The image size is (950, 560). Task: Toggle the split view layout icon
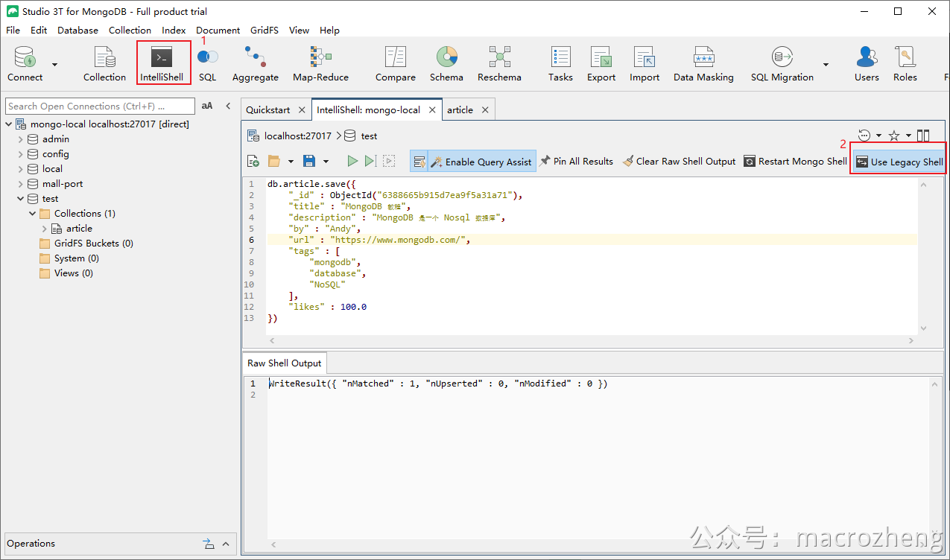click(923, 136)
